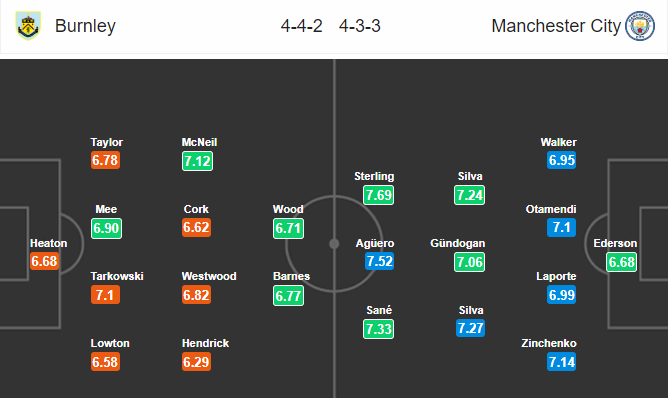
Task: Choose Sané's 7.33 rating box
Action: point(378,329)
